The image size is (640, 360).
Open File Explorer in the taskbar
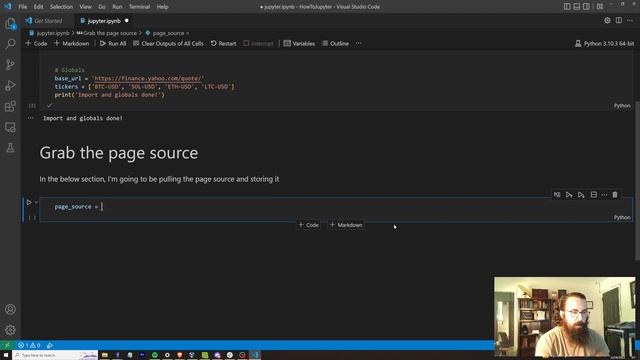tap(105, 355)
